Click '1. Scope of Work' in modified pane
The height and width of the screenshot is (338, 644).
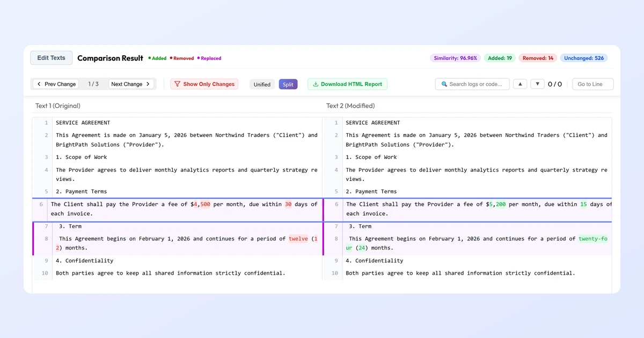tap(371, 157)
